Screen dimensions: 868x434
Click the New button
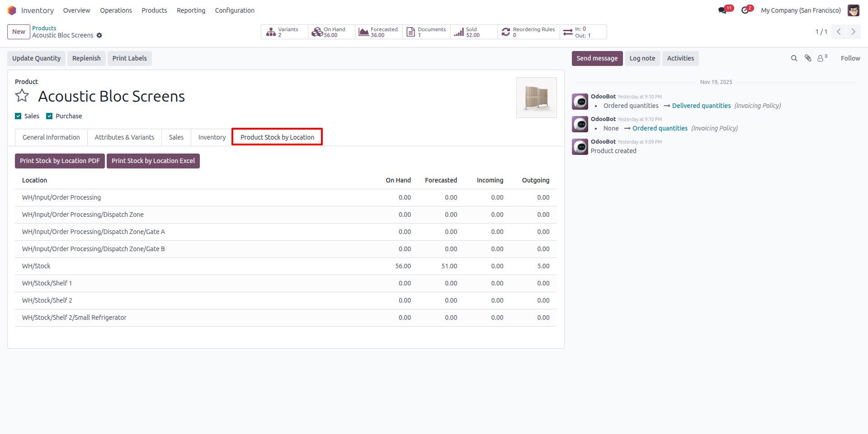(x=19, y=32)
